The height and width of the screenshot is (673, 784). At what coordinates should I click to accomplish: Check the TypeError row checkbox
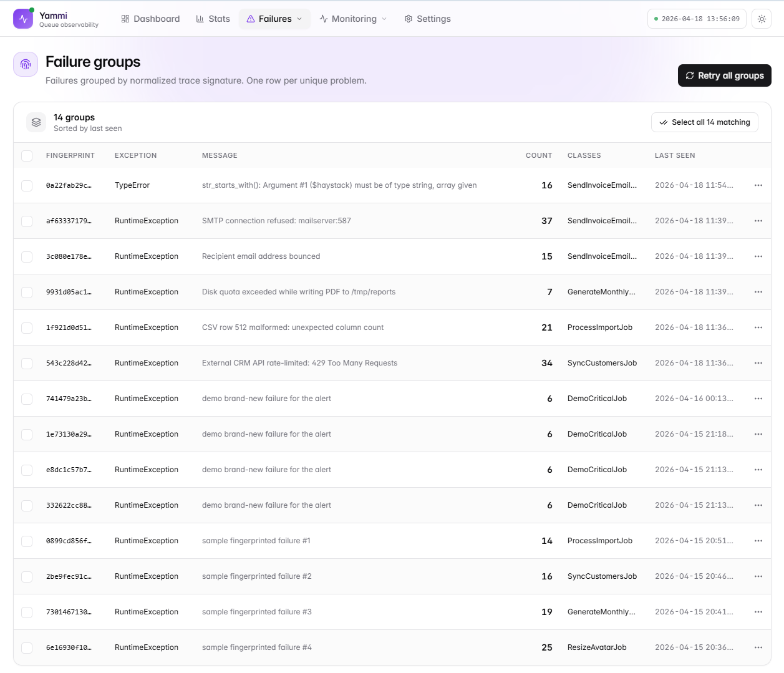pos(27,185)
